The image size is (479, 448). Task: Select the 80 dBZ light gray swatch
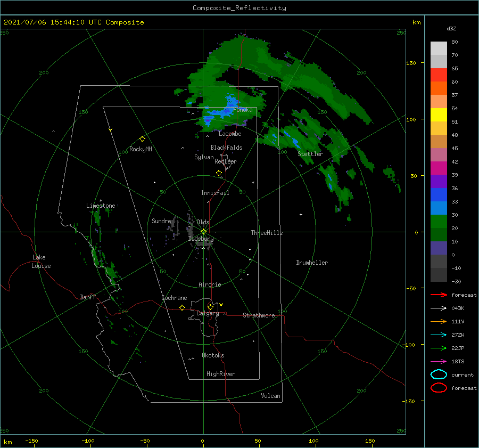pyautogui.click(x=439, y=48)
